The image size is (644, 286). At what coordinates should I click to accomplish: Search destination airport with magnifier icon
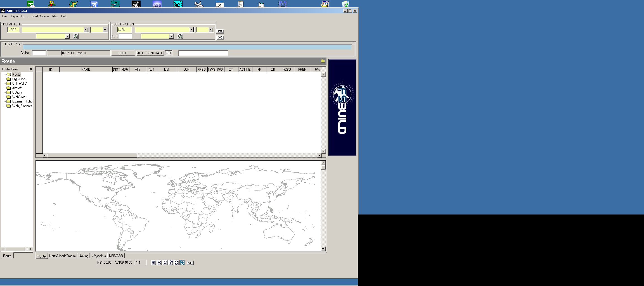tap(180, 36)
